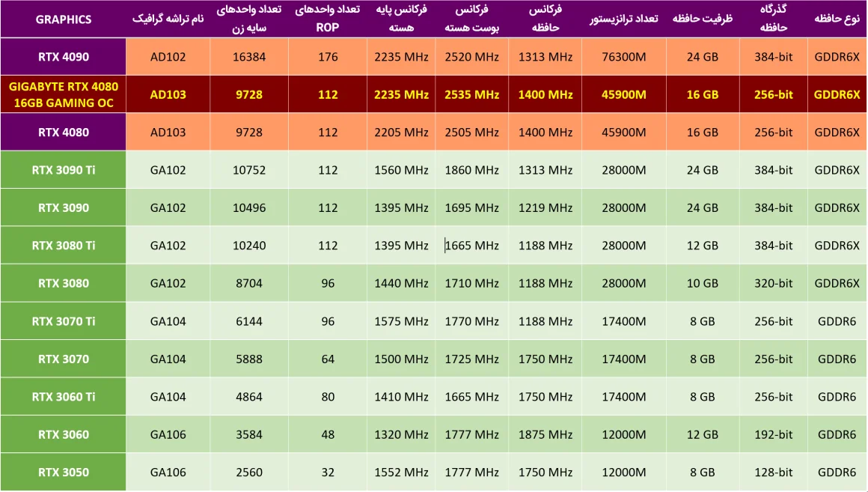The height and width of the screenshot is (492, 868).
Task: Select the 'گذرگاه حافظه' header cell
Action: tap(773, 19)
